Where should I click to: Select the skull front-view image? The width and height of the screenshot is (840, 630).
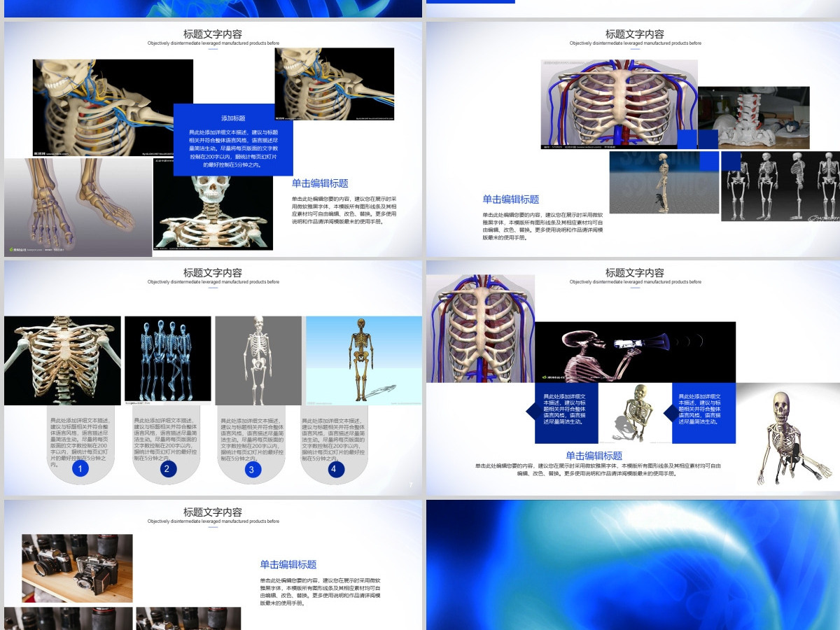click(x=213, y=204)
